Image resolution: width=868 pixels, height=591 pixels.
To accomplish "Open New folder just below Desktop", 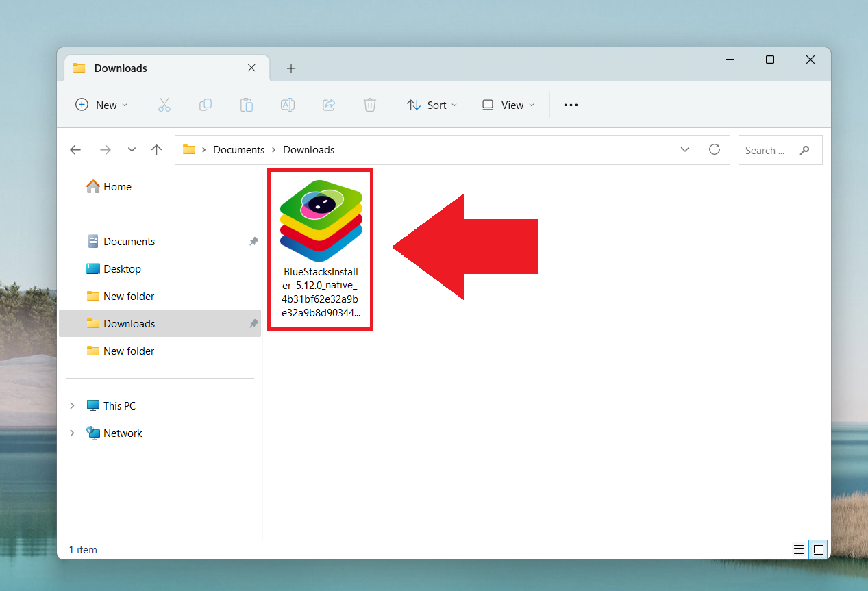I will [129, 297].
